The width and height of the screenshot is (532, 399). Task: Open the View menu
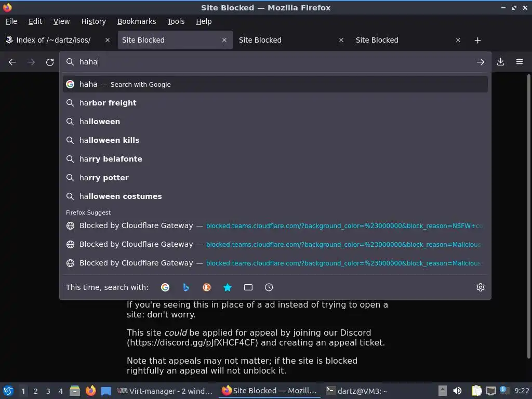pyautogui.click(x=61, y=21)
